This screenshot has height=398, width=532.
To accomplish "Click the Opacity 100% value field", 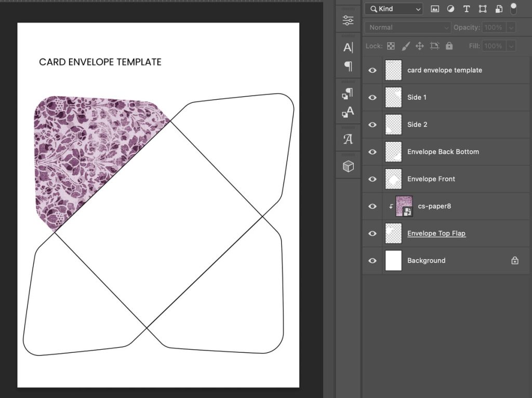I will (494, 28).
